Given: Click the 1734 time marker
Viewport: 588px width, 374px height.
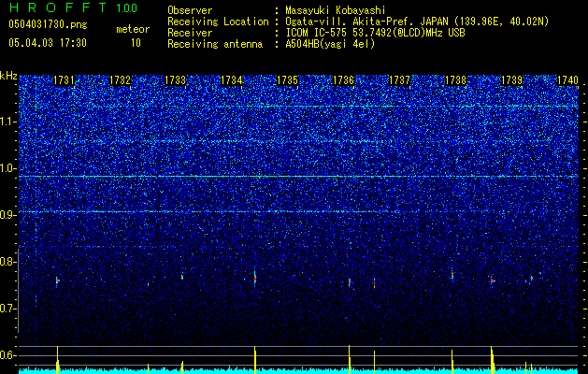Looking at the screenshot, I should pos(232,80).
